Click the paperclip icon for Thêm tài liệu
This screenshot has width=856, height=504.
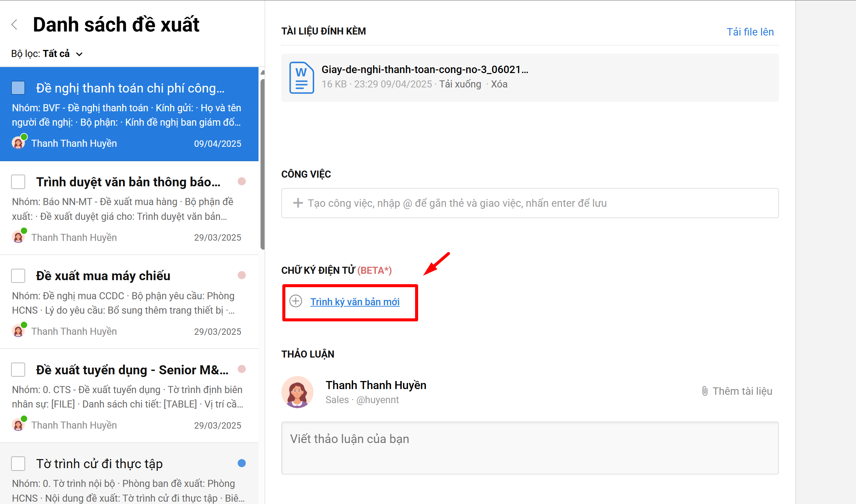point(704,391)
